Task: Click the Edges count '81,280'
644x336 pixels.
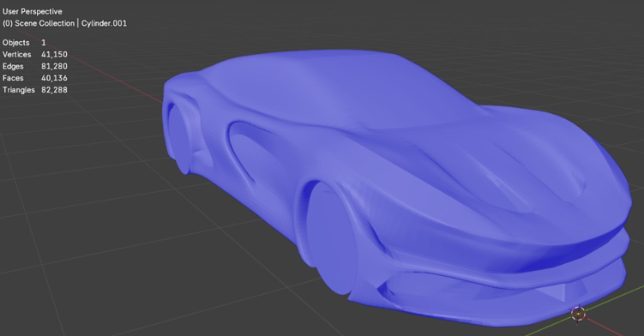Action: point(54,66)
